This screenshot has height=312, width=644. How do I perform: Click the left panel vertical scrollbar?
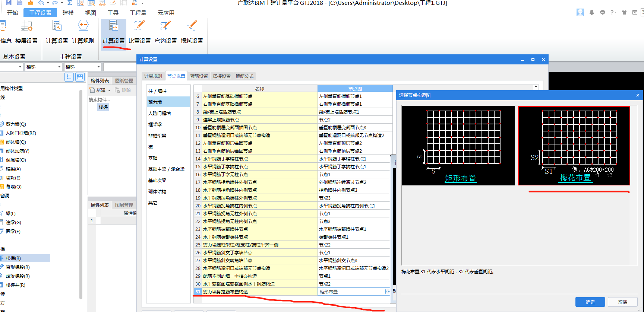tap(81, 194)
